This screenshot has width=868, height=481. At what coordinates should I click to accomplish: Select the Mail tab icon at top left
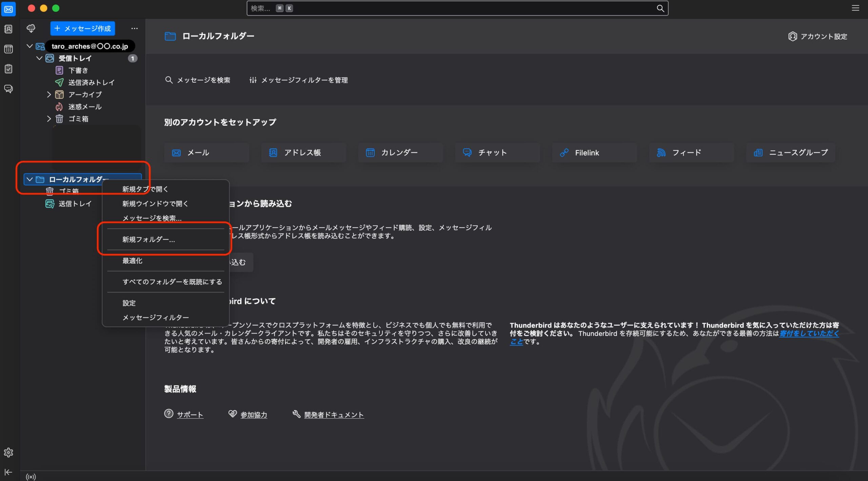click(x=8, y=9)
